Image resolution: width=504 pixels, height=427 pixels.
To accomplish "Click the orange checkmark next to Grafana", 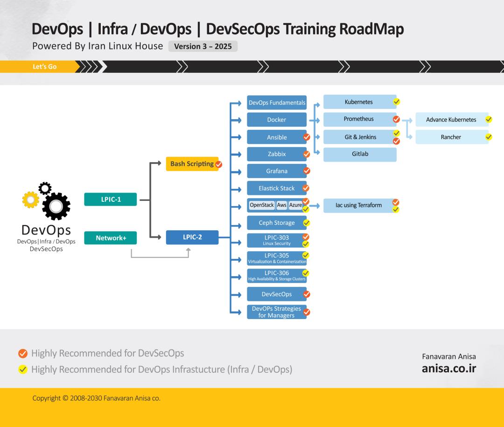I will coord(307,171).
